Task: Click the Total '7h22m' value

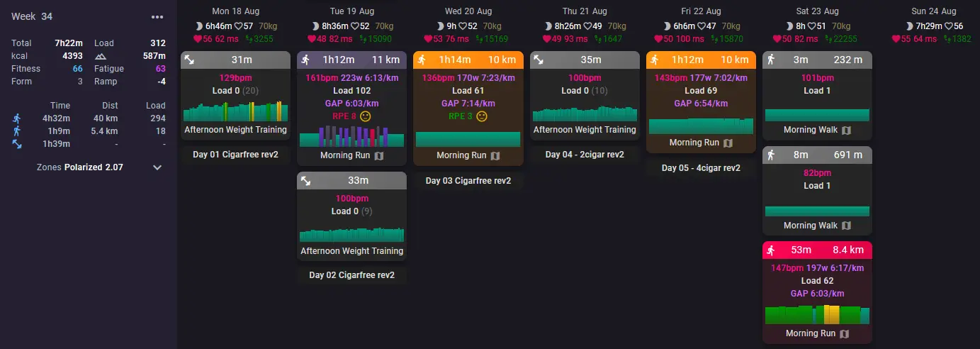Action: [69, 43]
